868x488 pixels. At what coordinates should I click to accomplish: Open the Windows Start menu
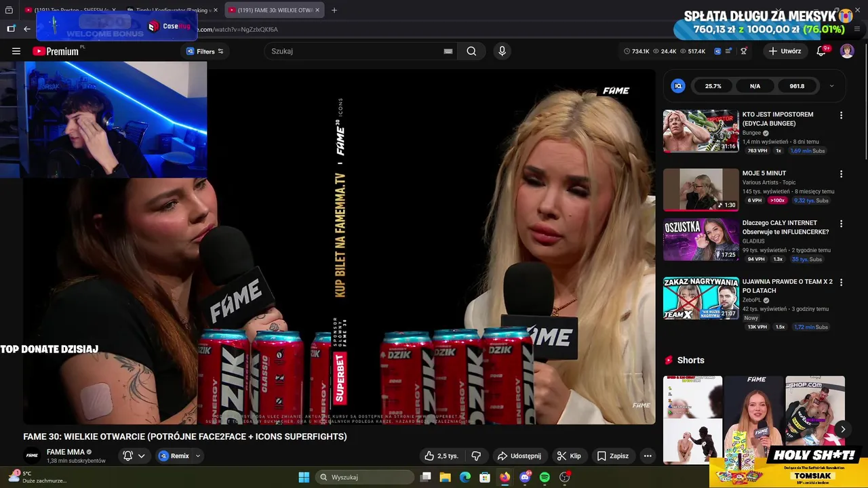click(304, 477)
